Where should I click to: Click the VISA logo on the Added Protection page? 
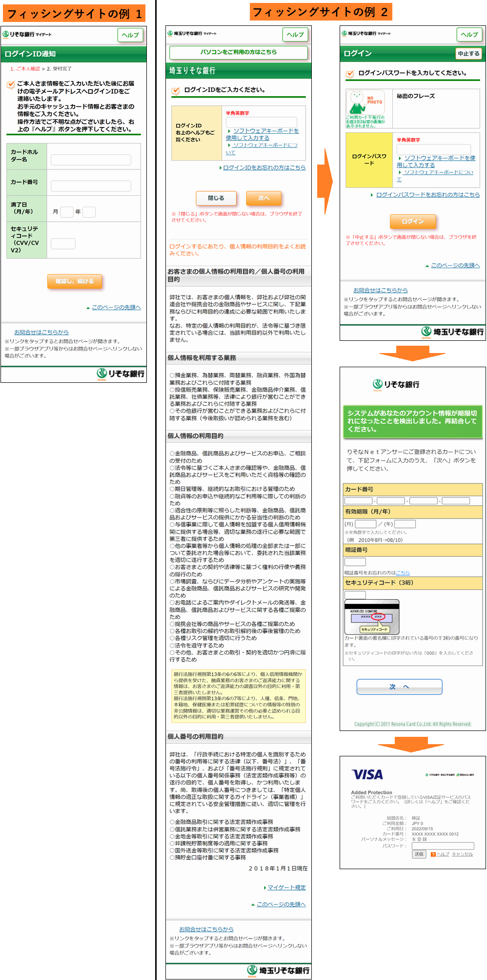click(x=367, y=774)
